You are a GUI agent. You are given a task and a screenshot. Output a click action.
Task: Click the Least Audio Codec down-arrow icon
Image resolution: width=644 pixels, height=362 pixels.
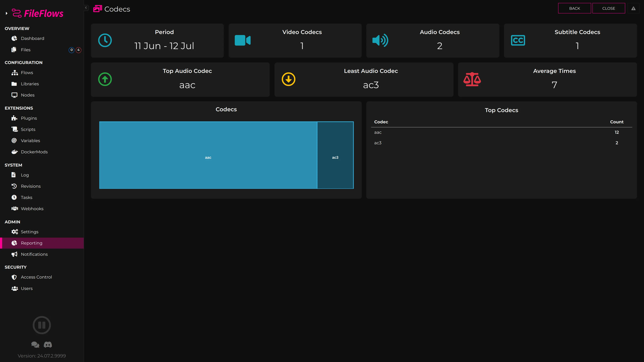point(288,79)
